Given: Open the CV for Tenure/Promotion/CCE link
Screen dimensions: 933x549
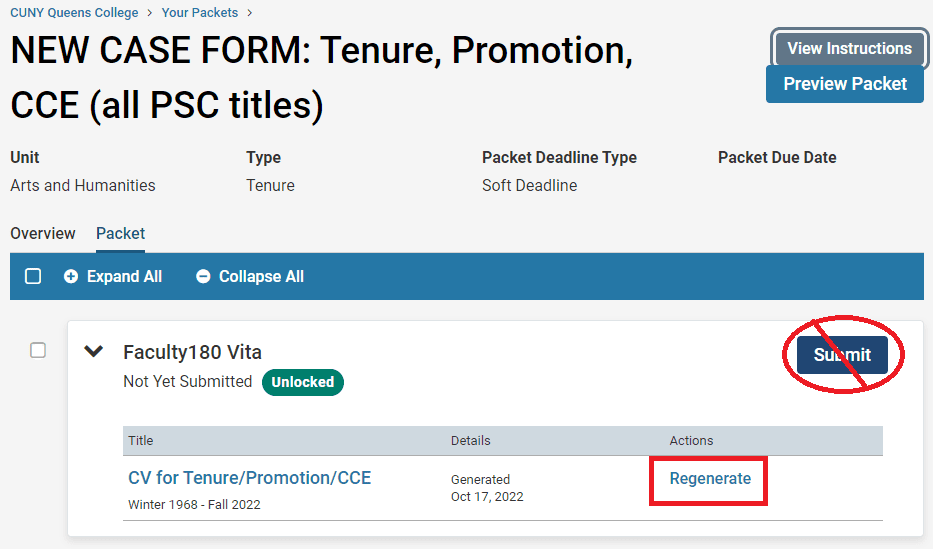Looking at the screenshot, I should pos(249,478).
